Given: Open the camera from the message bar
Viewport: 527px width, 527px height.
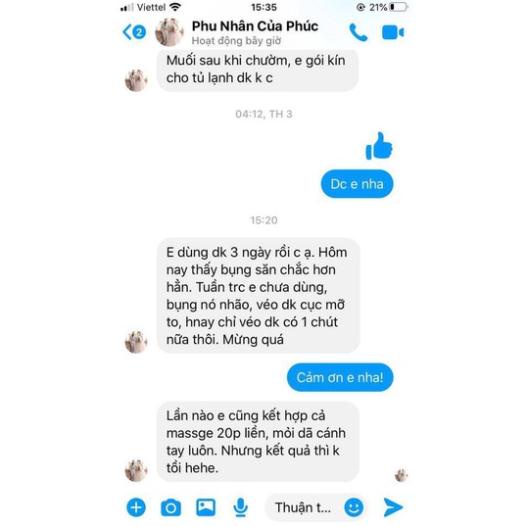Looking at the screenshot, I should pyautogui.click(x=171, y=508).
